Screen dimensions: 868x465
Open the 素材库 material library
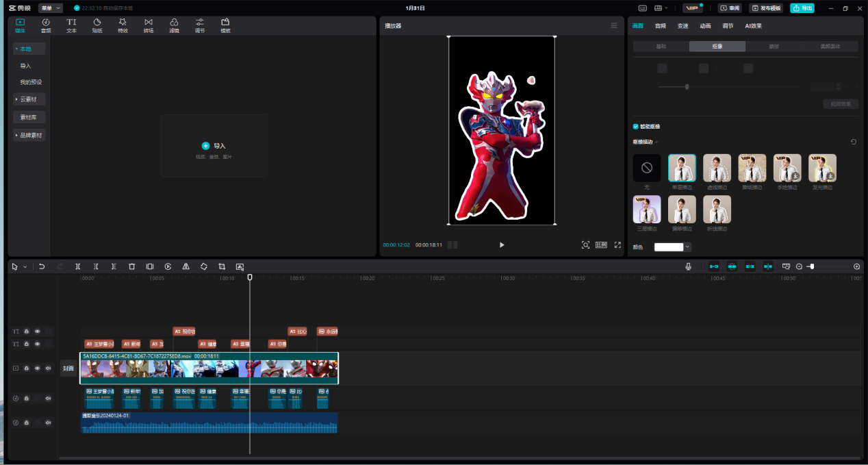[29, 117]
